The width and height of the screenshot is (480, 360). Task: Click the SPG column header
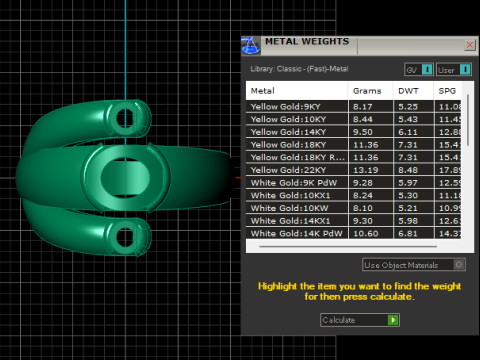click(447, 91)
